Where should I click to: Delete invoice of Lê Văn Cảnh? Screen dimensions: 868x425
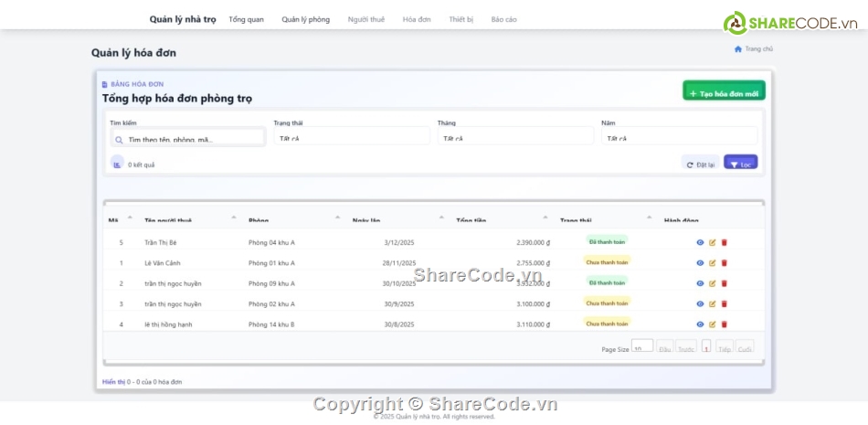click(x=724, y=262)
